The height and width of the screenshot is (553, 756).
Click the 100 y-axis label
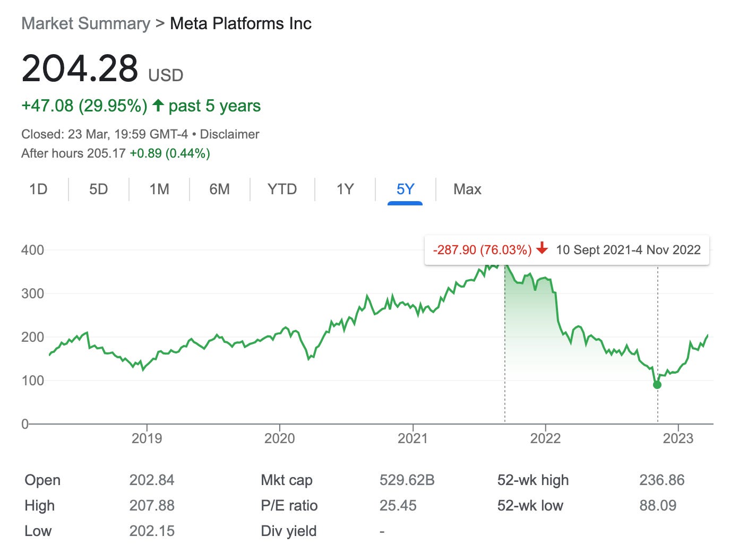click(32, 381)
